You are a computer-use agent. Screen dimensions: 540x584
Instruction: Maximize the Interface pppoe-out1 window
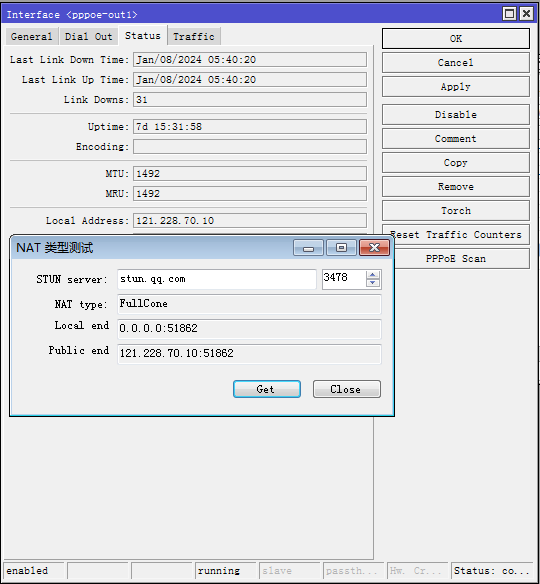pos(509,14)
